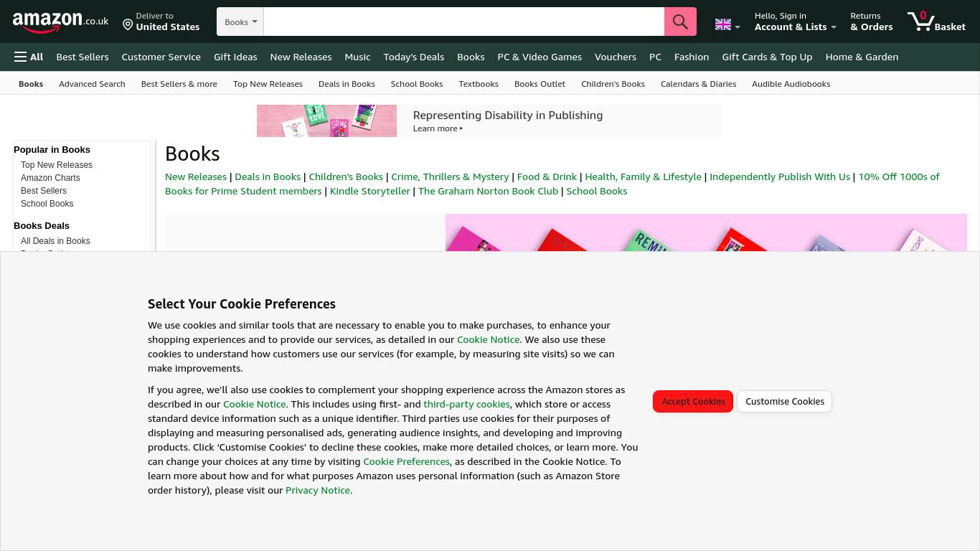Open Privacy Notice link
Viewport: 980px width, 551px height.
318,490
